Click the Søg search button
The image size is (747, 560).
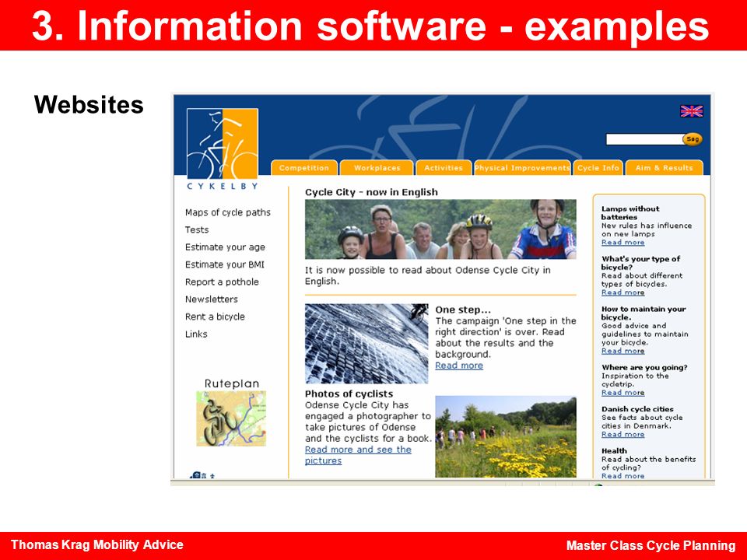point(693,139)
